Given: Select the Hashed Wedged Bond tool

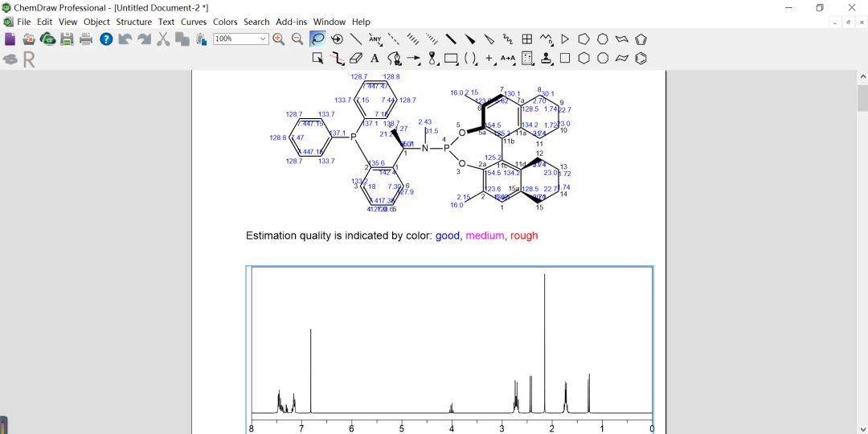Looking at the screenshot, I should 432,39.
